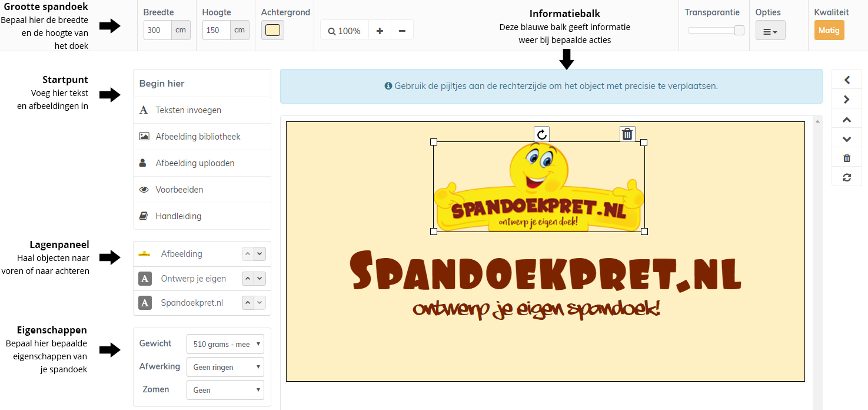This screenshot has height=410, width=868.
Task: Nudge object right using the right arrow
Action: [847, 100]
